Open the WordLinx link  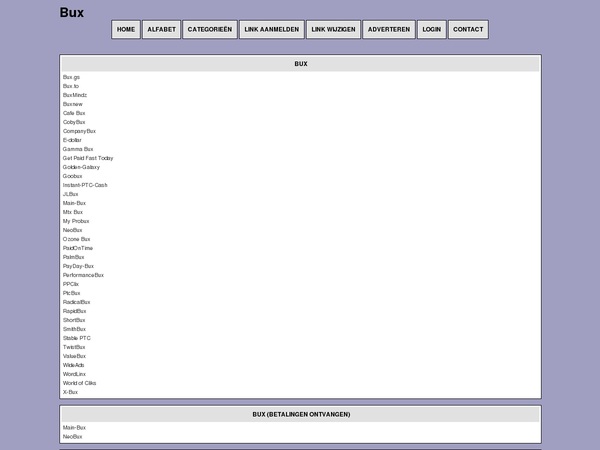[74, 374]
